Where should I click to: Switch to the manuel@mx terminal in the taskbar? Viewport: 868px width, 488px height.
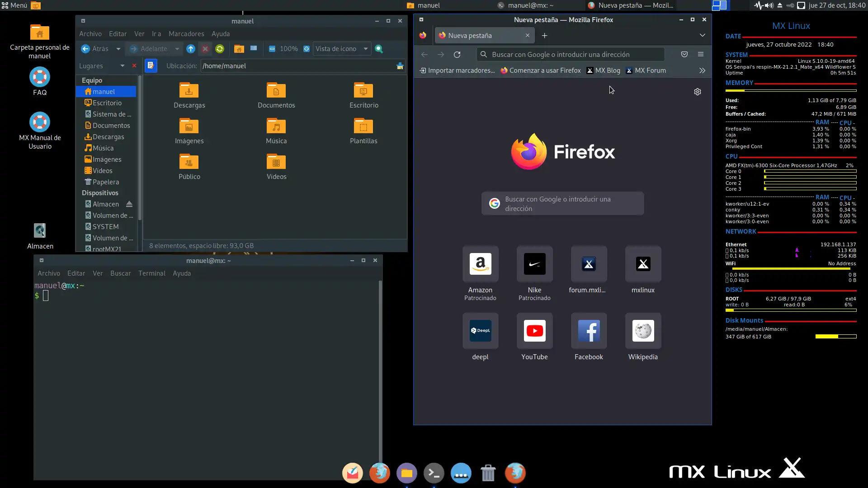(x=525, y=5)
